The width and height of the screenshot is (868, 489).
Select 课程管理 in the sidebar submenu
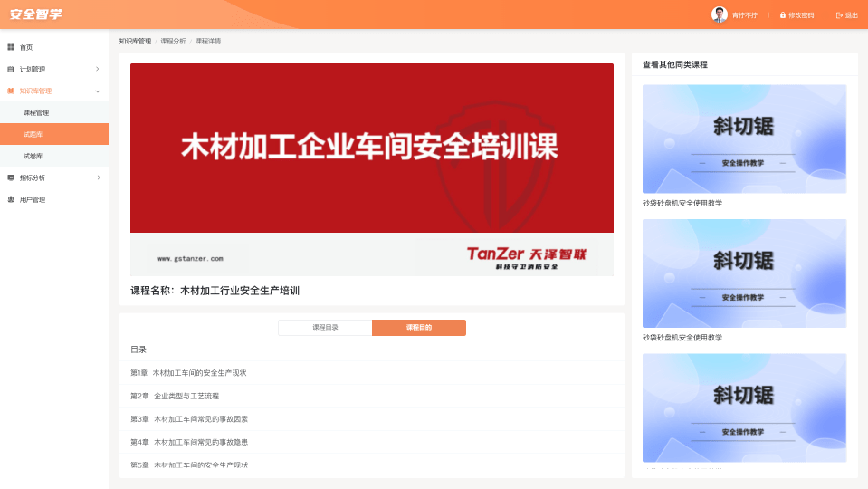tap(36, 112)
